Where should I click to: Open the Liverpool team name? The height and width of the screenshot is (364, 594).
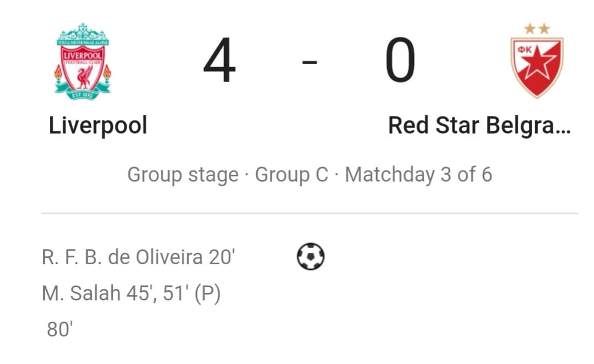tap(97, 126)
